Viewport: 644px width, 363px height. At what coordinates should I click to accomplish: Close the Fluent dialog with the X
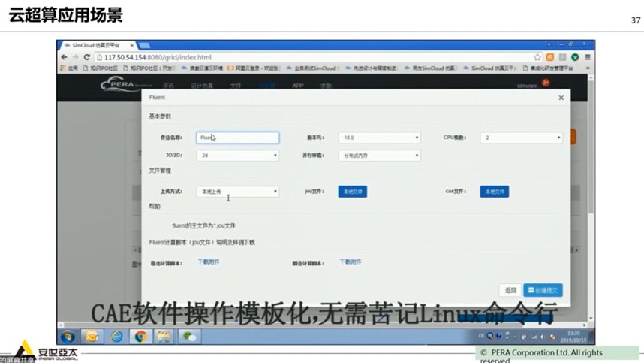(x=561, y=98)
